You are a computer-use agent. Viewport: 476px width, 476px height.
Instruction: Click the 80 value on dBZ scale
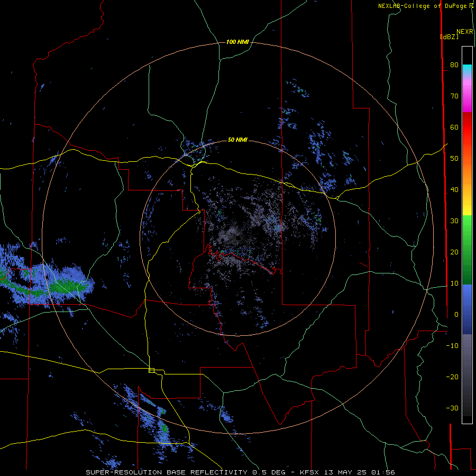click(454, 65)
